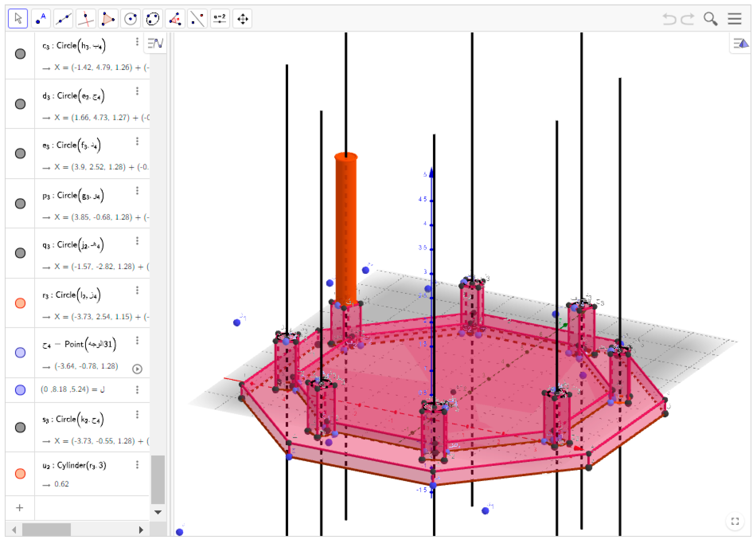Toggle visibility of circle c3
The image size is (756, 544).
pyautogui.click(x=20, y=54)
